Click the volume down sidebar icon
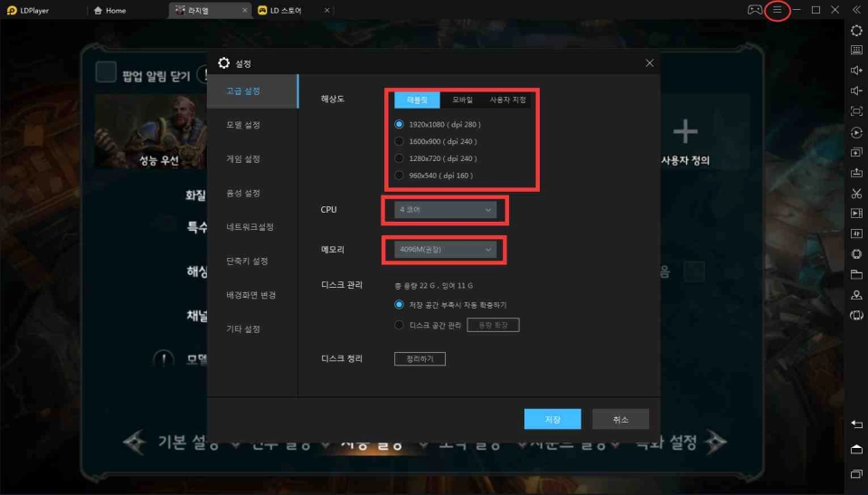Image resolution: width=868 pixels, height=495 pixels. click(856, 90)
